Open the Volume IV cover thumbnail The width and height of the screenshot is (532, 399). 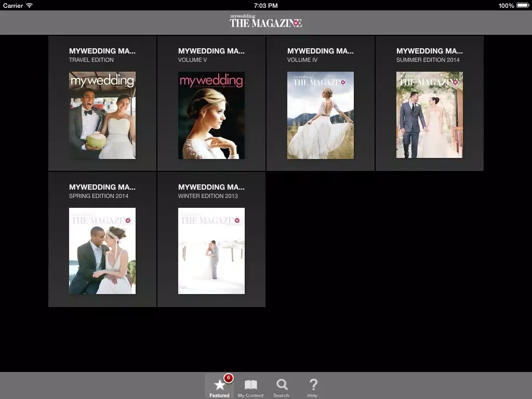point(320,115)
